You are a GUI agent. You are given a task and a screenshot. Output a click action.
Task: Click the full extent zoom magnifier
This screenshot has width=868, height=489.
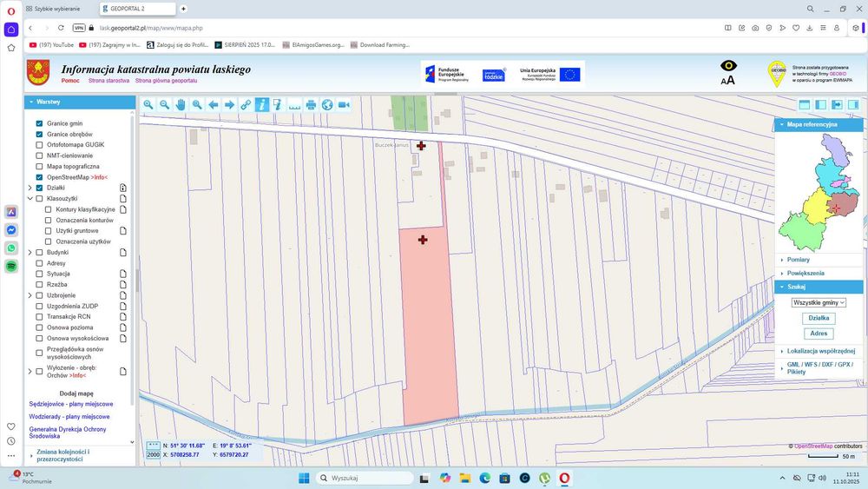pyautogui.click(x=197, y=105)
